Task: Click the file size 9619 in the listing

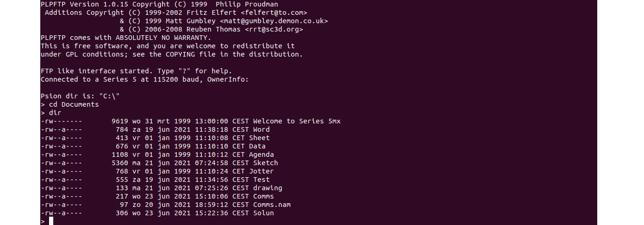Action: (119, 121)
